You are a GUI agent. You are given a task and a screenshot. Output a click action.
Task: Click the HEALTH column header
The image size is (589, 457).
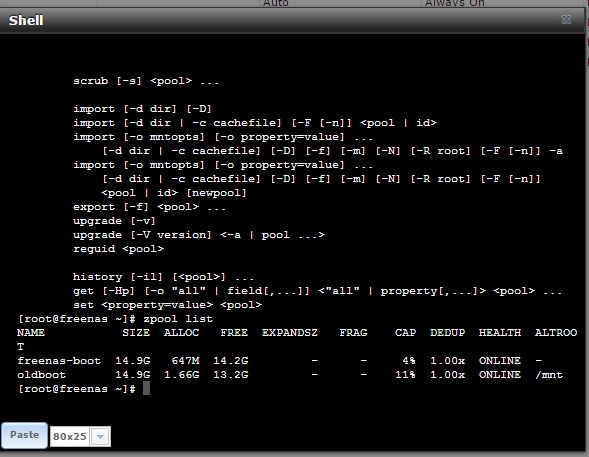[500, 333]
